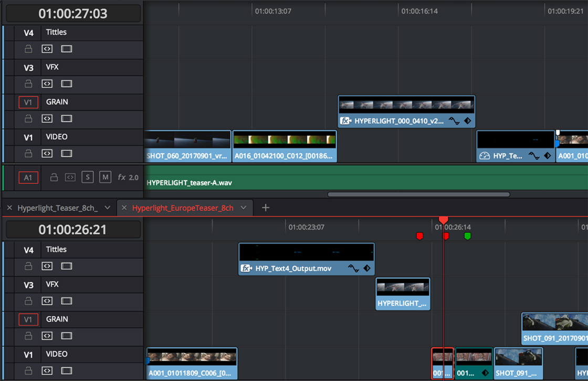Toggle auto-select on audio track A1
Image resolution: width=588 pixels, height=381 pixels.
[70, 177]
